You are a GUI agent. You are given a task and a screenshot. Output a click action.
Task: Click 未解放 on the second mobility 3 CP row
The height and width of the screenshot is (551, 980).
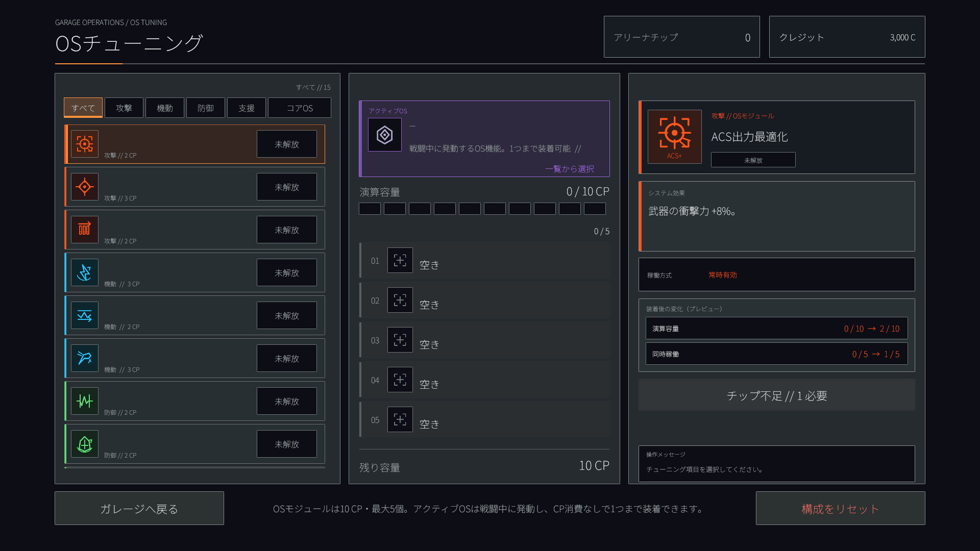pos(287,358)
